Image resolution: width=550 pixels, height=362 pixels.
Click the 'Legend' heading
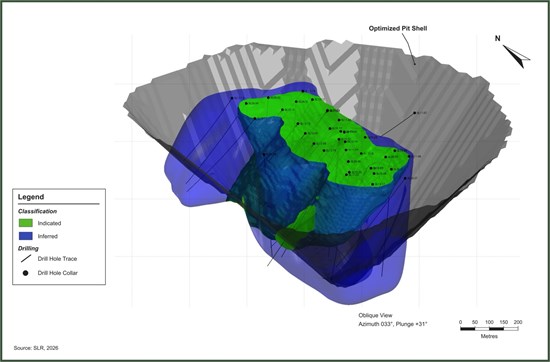click(x=31, y=197)
